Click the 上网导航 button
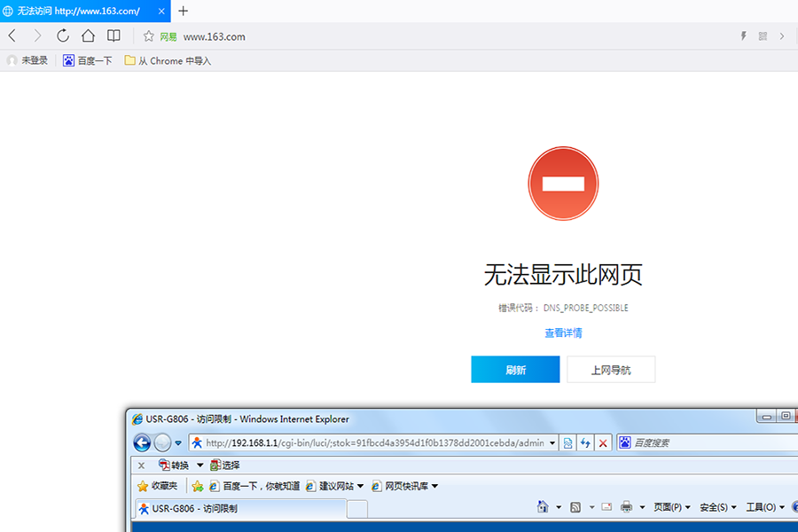798x532 pixels. (611, 370)
